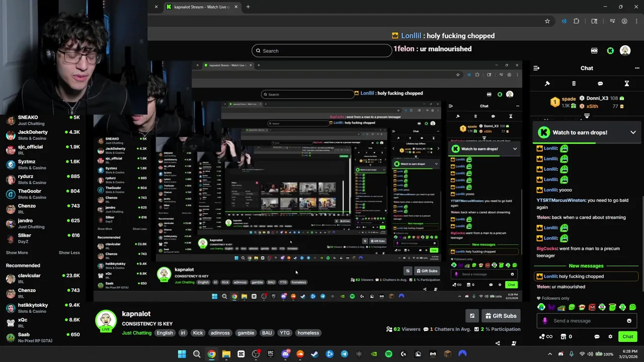Click the theatre mode icon left of Gift Subs
Image resolution: width=644 pixels, height=362 pixels.
point(472,316)
